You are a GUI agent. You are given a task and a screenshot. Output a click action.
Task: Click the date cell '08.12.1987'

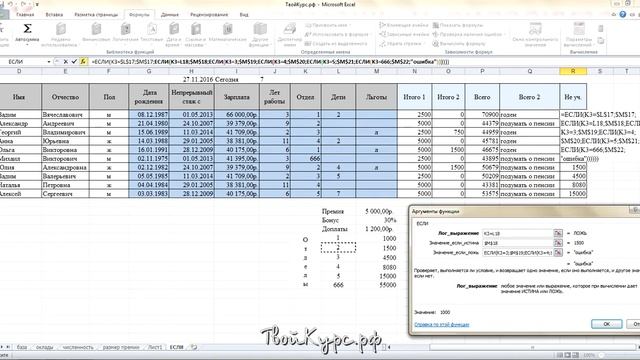(x=149, y=115)
